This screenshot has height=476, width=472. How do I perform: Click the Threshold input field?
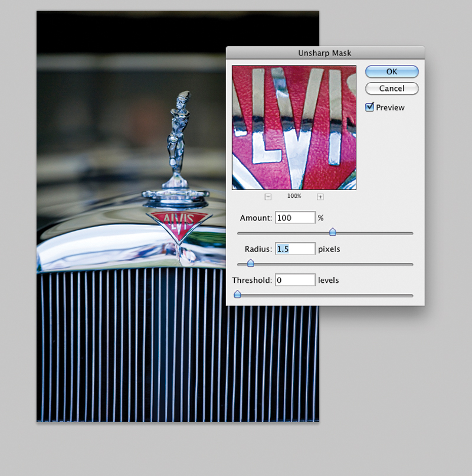click(x=295, y=280)
